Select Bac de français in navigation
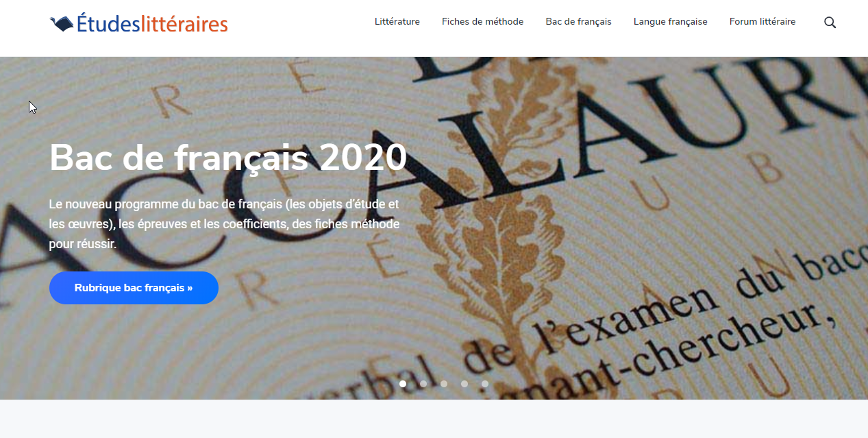 578,22
